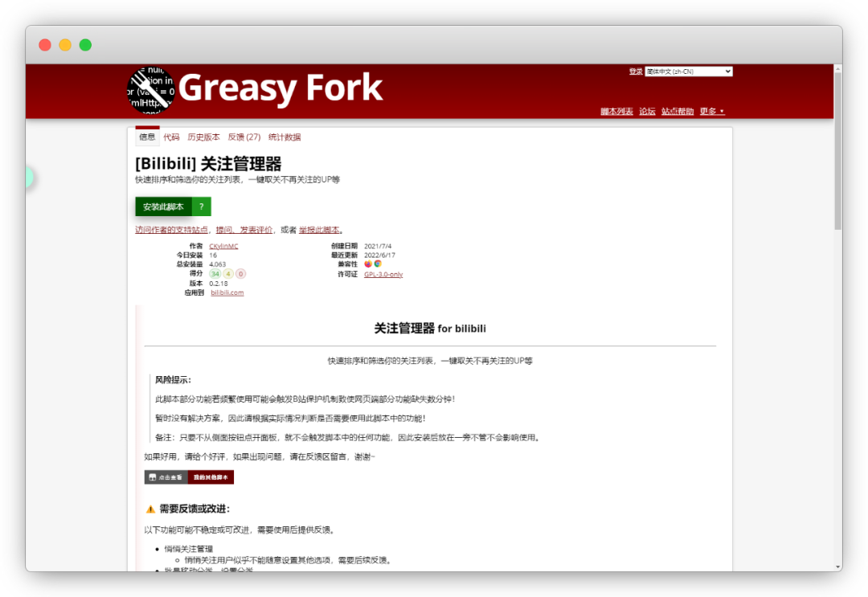Image resolution: width=868 pixels, height=597 pixels.
Task: Click the 点击查看 badge with shop icon
Action: point(166,477)
